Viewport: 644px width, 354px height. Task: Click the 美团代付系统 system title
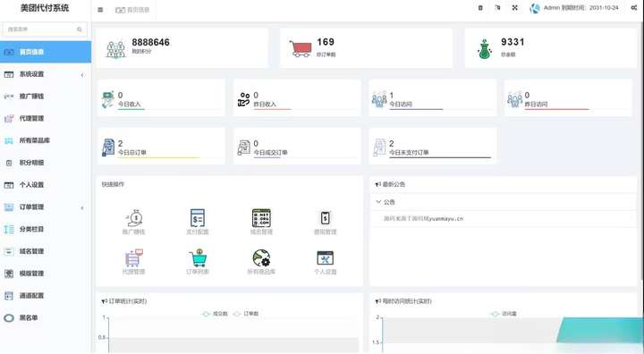45,8
